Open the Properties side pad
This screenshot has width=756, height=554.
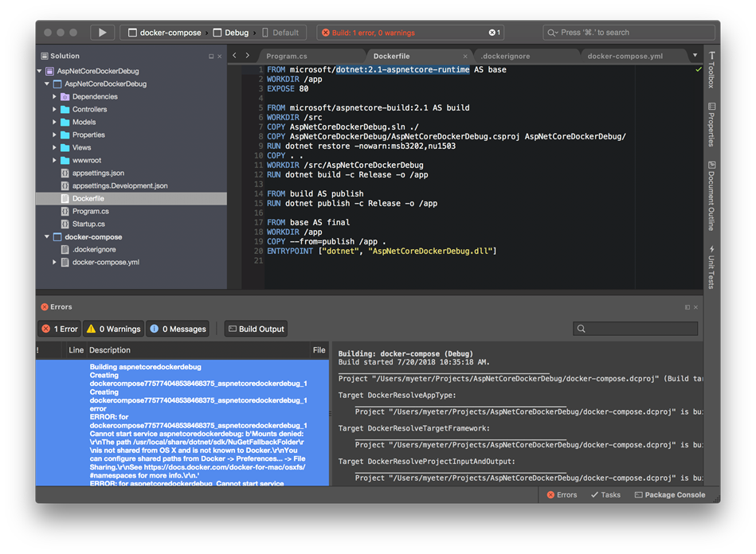point(711,124)
